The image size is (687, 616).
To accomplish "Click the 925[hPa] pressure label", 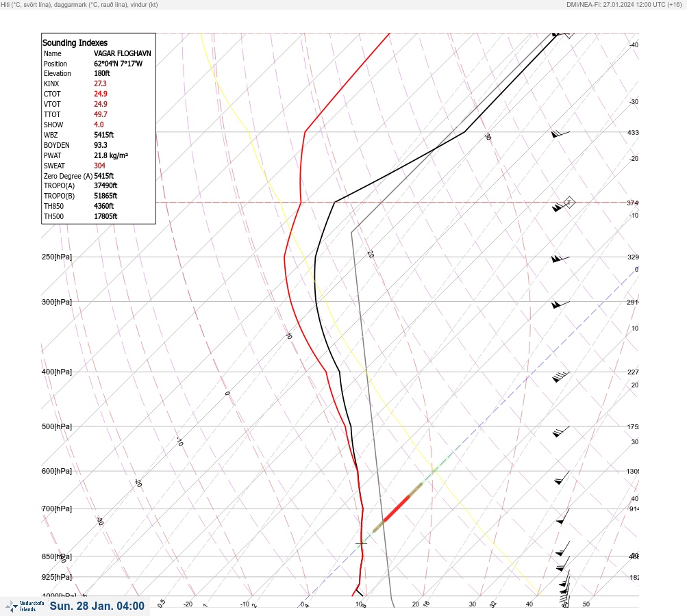I will pos(57,577).
